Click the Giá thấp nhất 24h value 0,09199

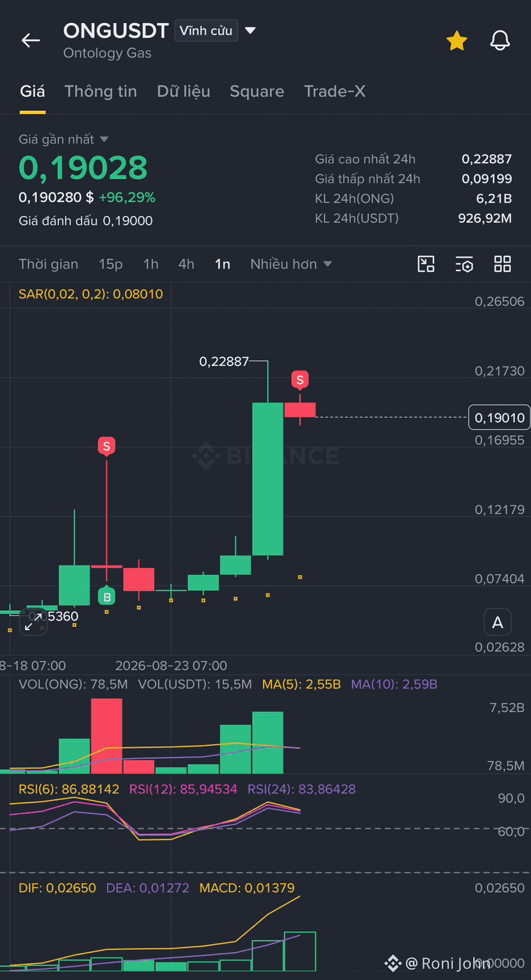[x=487, y=179]
